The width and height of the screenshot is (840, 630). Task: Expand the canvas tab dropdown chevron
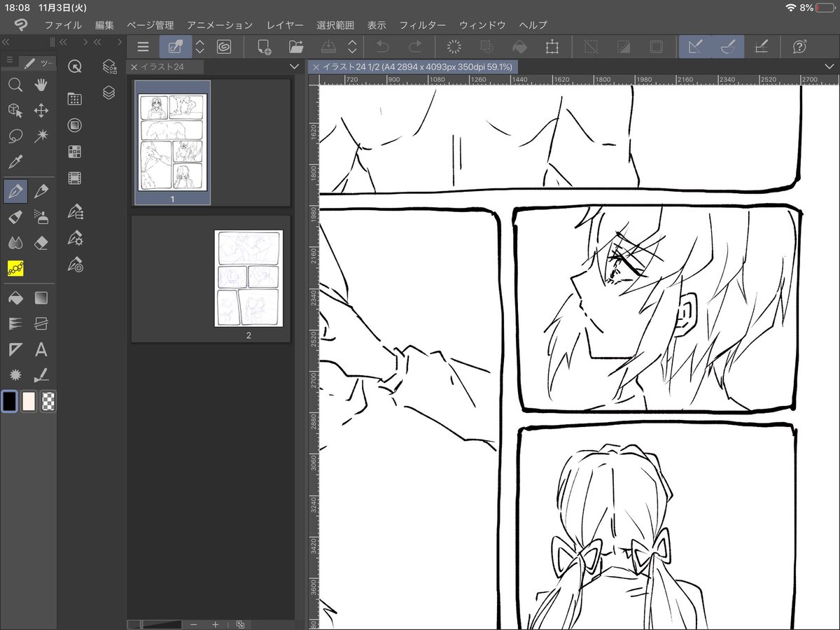(x=831, y=66)
